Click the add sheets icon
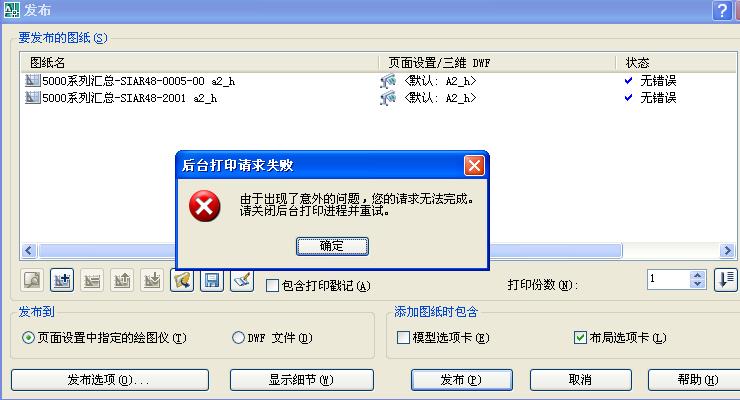Screen dimensions: 740x400 click(x=62, y=281)
